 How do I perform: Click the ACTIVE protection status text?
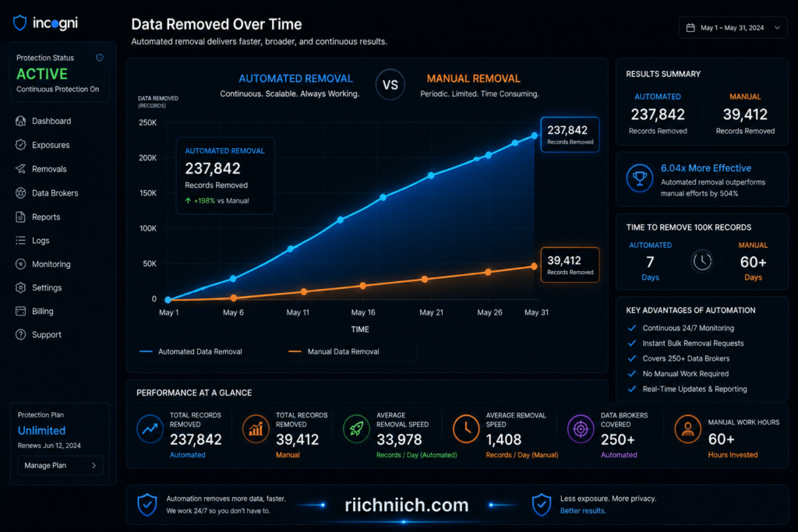point(42,74)
